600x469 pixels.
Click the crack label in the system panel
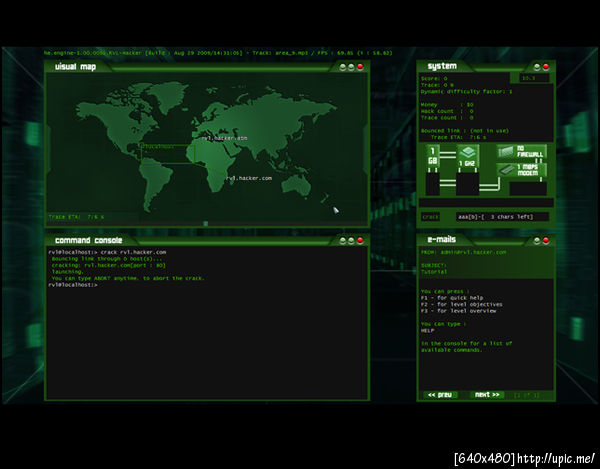pyautogui.click(x=430, y=217)
